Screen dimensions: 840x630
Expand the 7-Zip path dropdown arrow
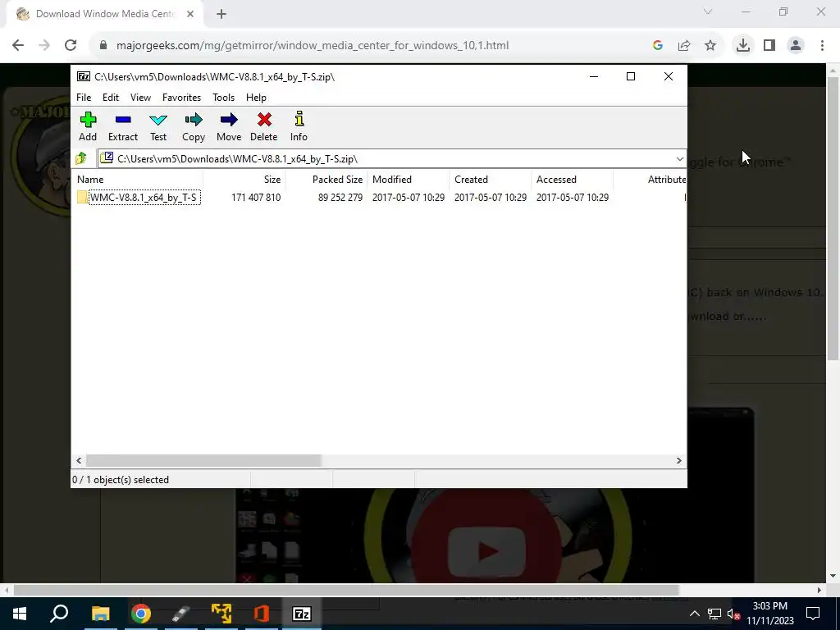679,158
